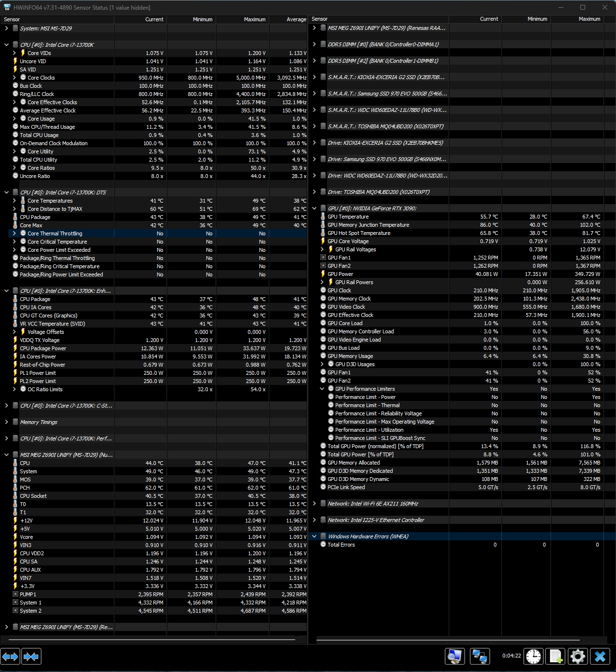
Task: Click the 0:04:22 elapsed time display
Action: click(511, 656)
